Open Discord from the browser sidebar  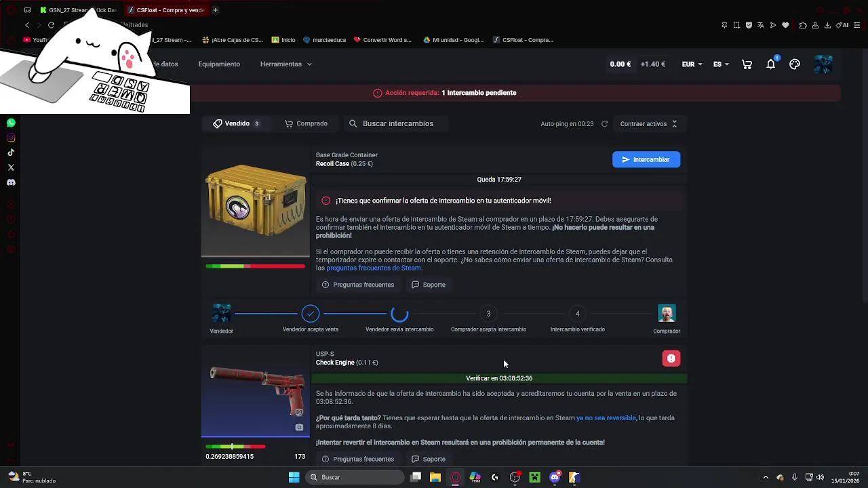click(x=11, y=182)
